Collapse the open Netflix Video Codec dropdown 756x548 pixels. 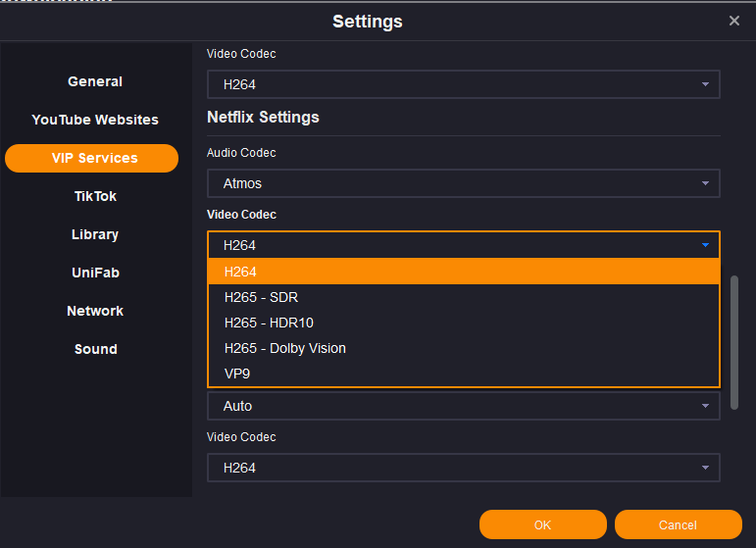[463, 245]
